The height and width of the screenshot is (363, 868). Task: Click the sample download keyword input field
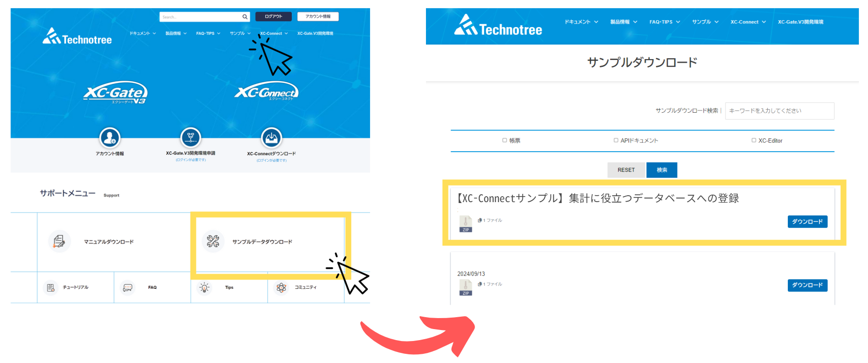tap(780, 111)
